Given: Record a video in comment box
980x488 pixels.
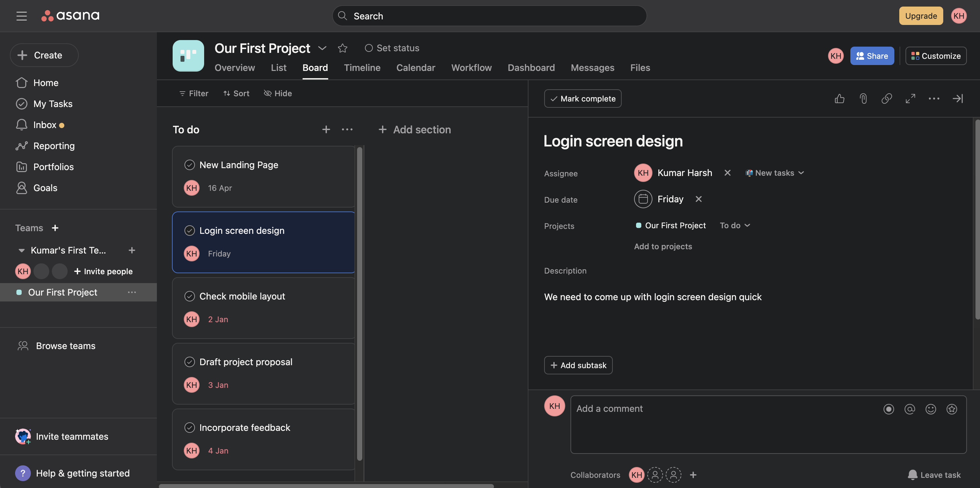Looking at the screenshot, I should [889, 409].
